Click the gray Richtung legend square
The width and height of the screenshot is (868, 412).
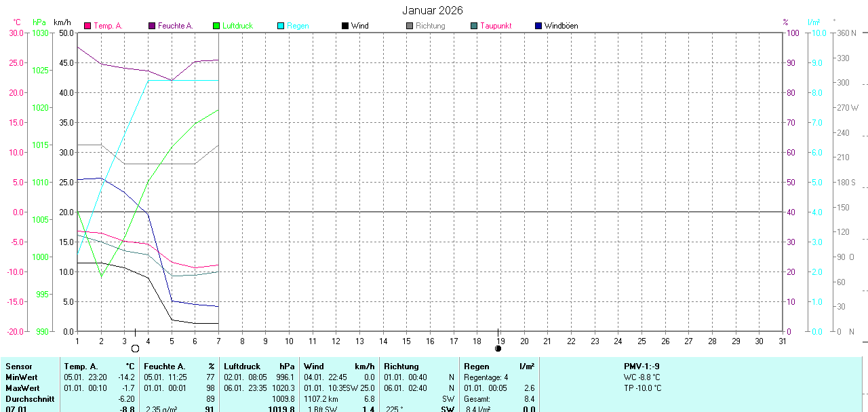[x=410, y=26]
